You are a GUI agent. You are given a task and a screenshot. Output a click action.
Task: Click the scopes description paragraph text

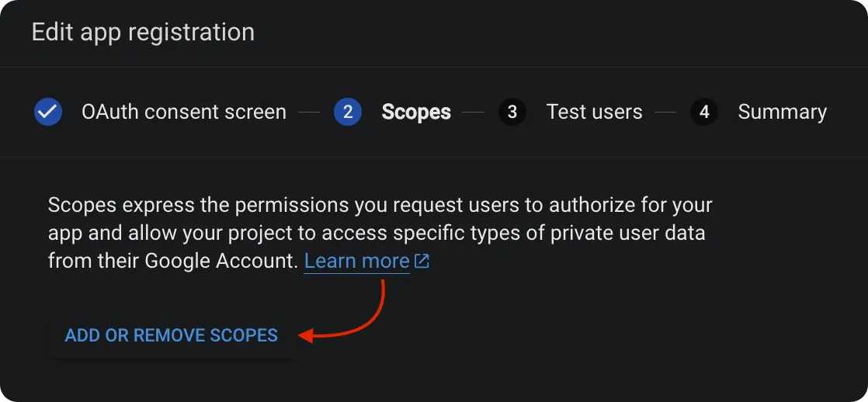coord(380,233)
